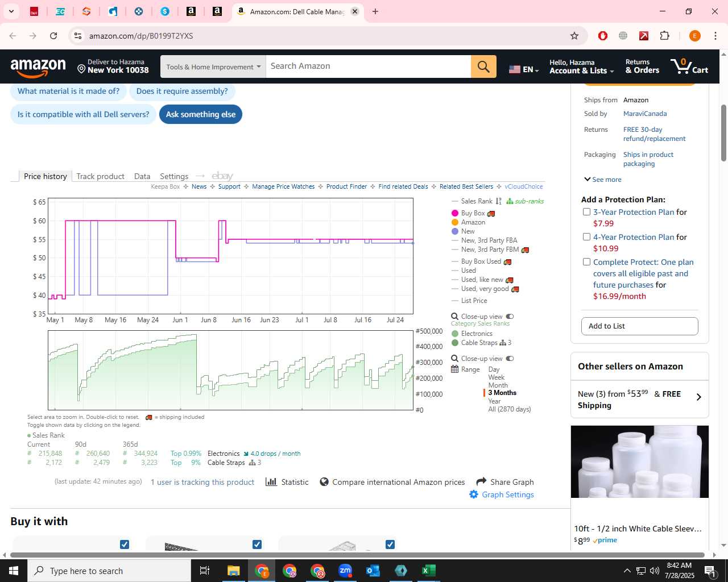This screenshot has width=728, height=582.
Task: Open Manage Price Watches link
Action: coord(283,186)
